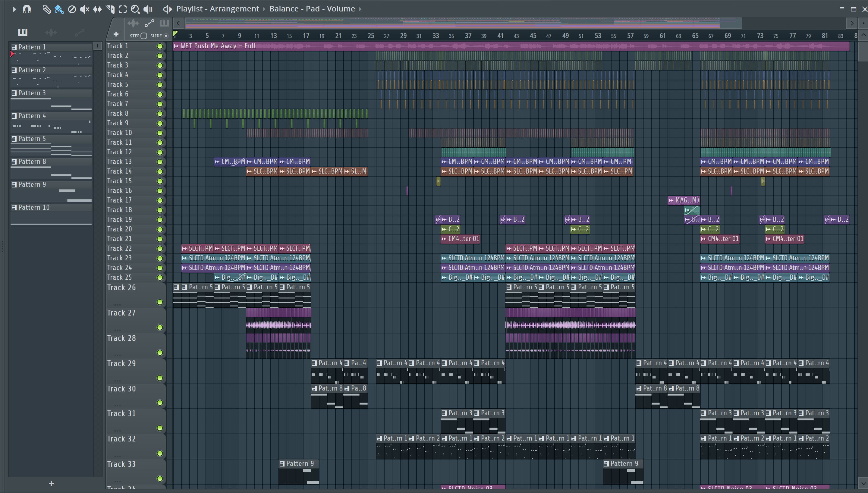Click the waveform icon above STEP
The height and width of the screenshot is (493, 868).
pos(133,23)
